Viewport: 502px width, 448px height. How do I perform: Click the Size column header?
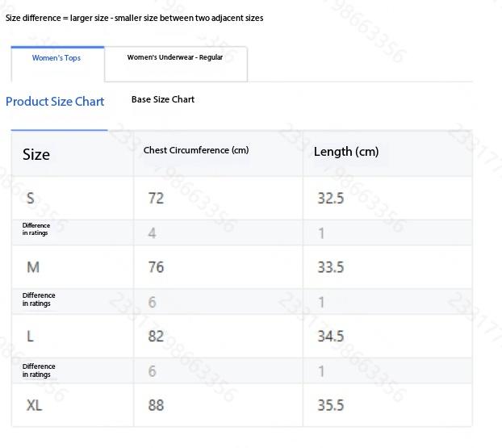click(x=36, y=155)
